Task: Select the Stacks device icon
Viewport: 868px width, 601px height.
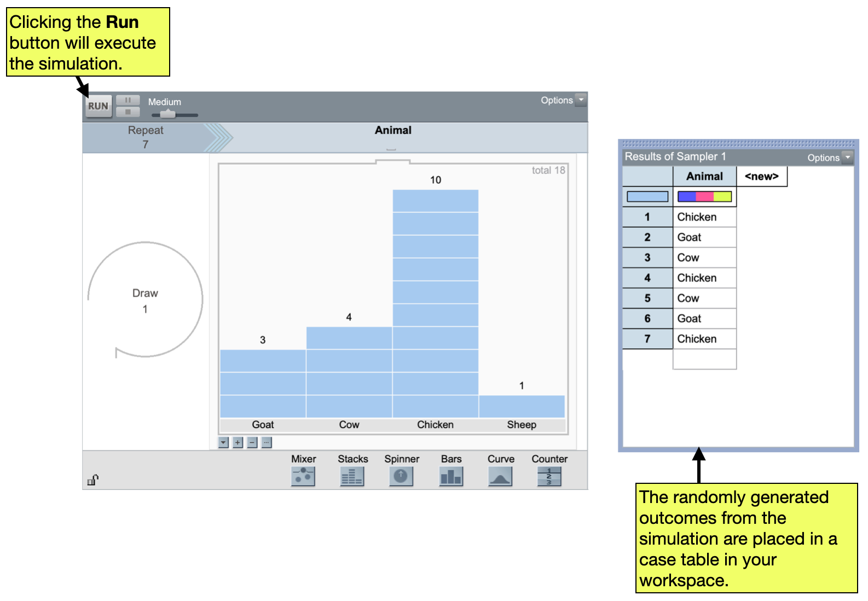Action: [x=352, y=476]
